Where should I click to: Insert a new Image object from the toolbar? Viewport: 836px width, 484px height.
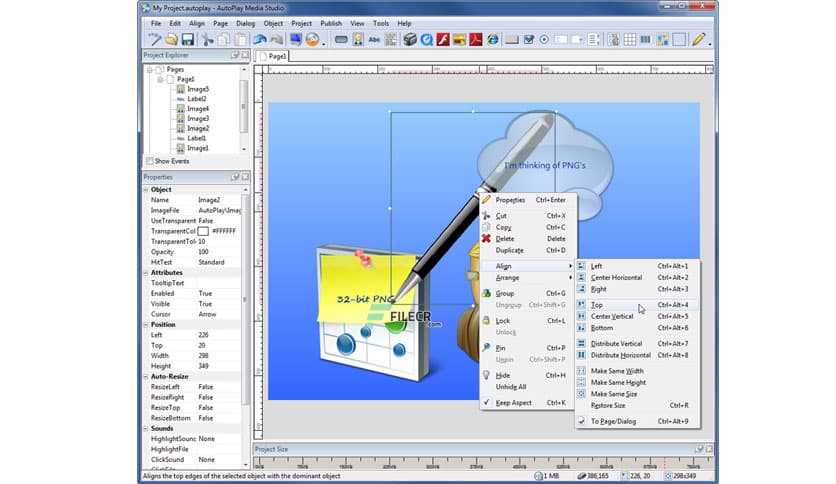[358, 39]
